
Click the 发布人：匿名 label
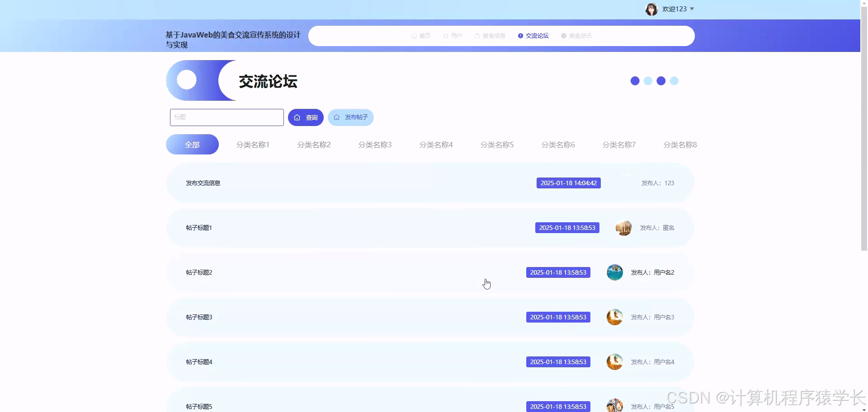(x=657, y=228)
